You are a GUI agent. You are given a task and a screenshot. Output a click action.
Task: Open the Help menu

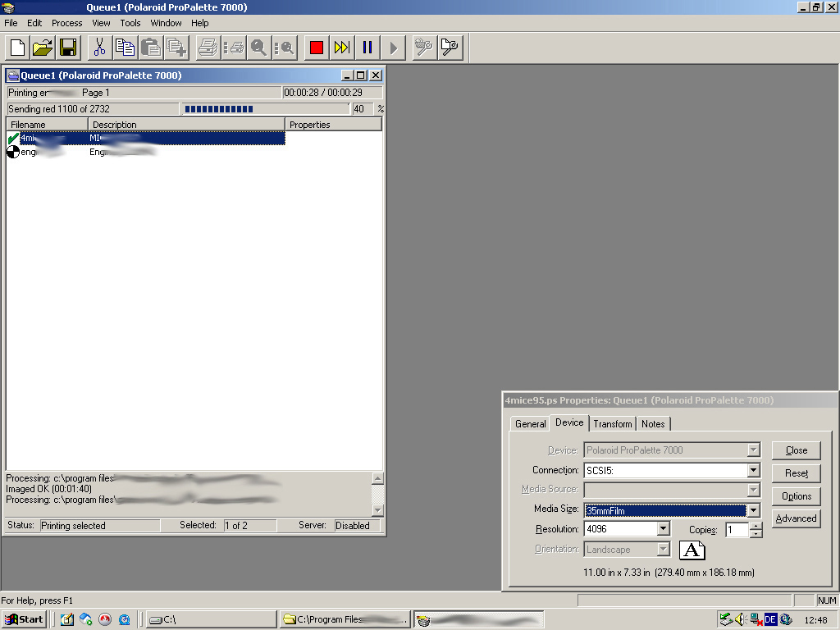(x=200, y=23)
